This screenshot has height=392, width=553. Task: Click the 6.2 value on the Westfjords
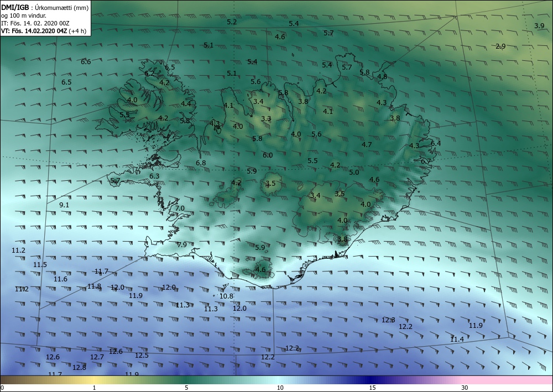click(x=149, y=74)
